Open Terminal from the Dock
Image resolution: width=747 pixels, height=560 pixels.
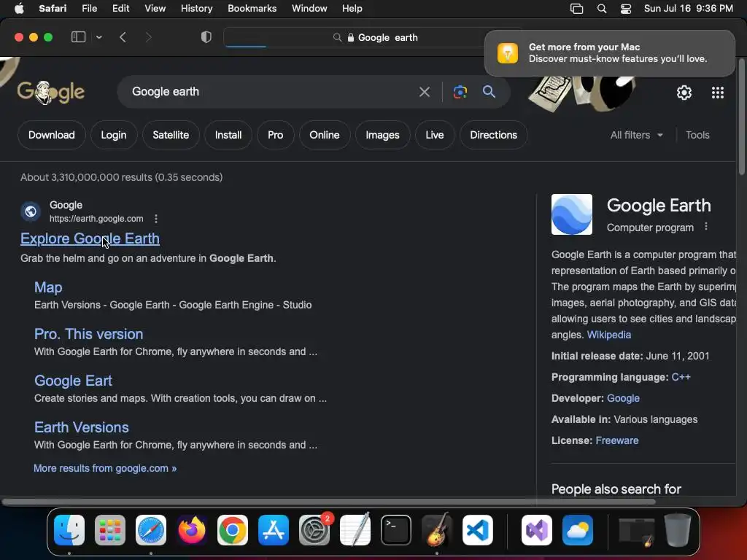pos(396,530)
